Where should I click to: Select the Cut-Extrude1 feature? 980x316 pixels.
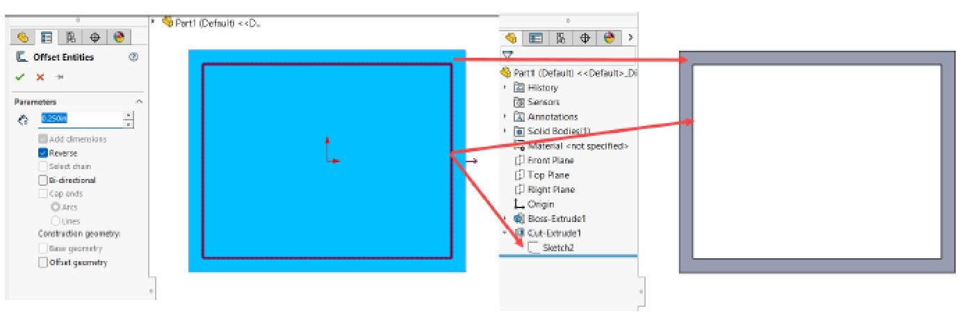pos(547,233)
